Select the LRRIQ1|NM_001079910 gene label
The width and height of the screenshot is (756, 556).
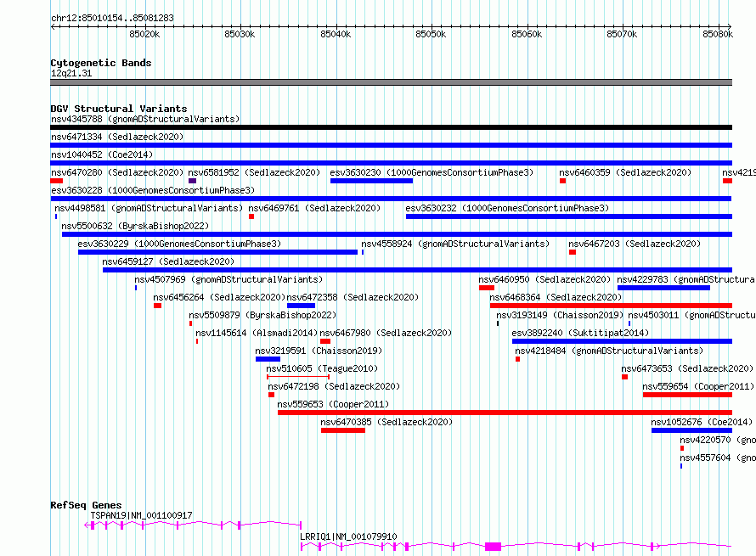click(x=348, y=536)
